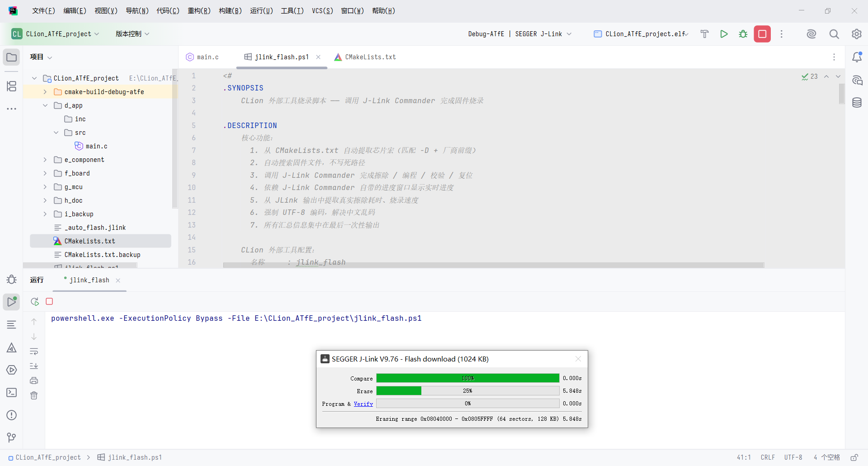The image size is (868, 466).
Task: Open the File menu
Action: click(x=43, y=11)
